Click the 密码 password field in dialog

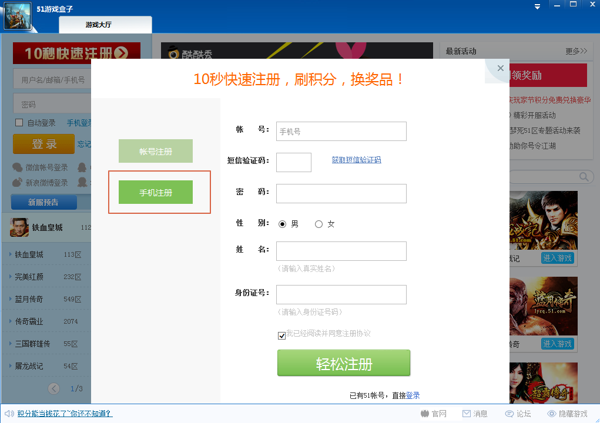pos(341,193)
